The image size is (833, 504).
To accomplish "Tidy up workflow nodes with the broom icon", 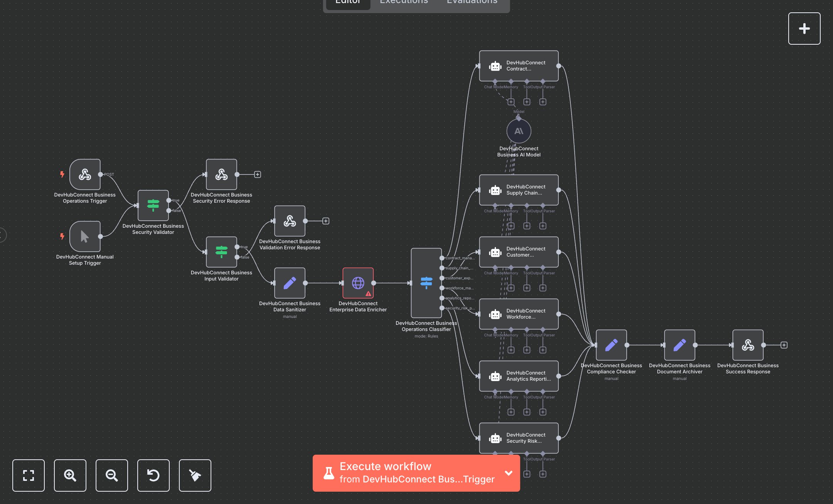I will coord(195,475).
